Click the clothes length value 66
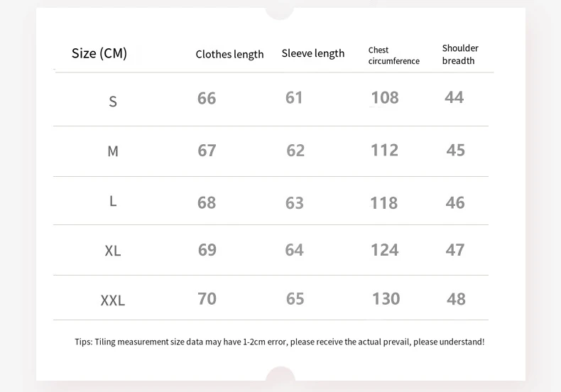This screenshot has width=561, height=392. click(207, 98)
